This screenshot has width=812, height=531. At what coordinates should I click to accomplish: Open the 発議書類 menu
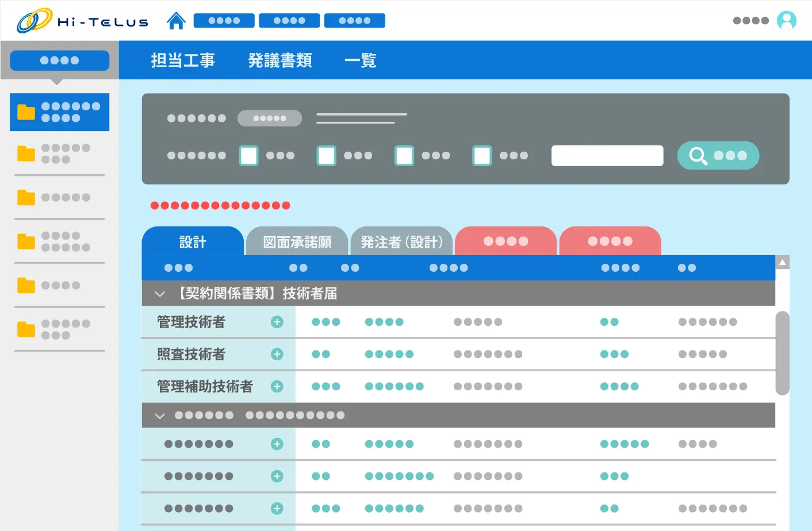click(x=280, y=60)
